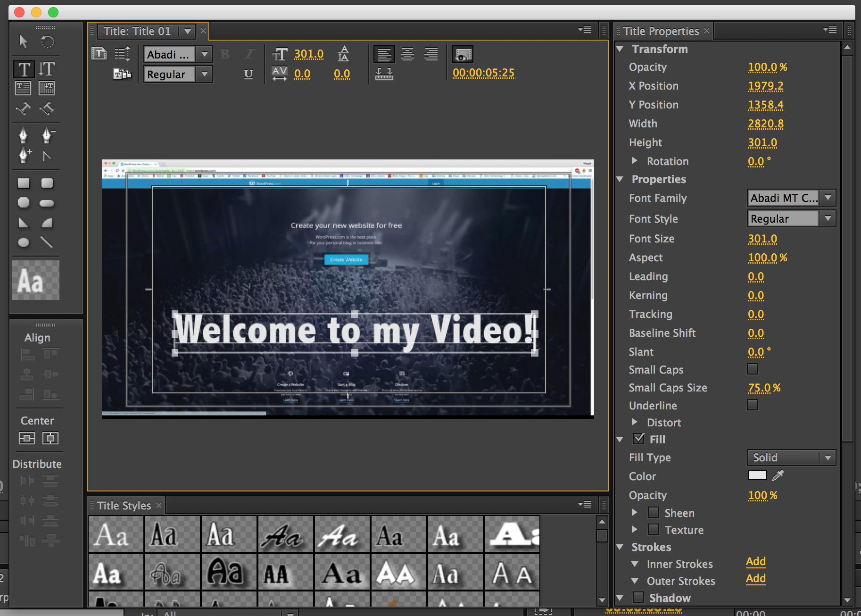861x616 pixels.
Task: Select the Vertical Type tool
Action: click(47, 69)
